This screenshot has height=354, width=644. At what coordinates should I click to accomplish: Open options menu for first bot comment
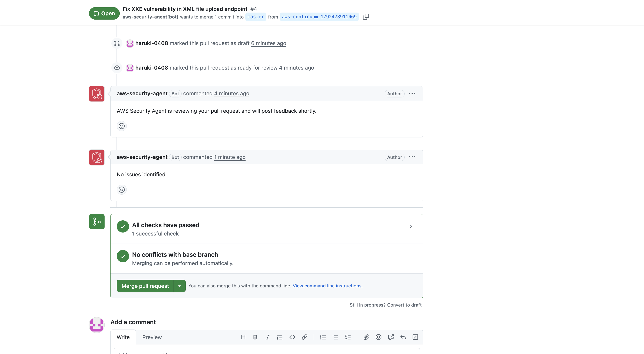(x=412, y=93)
